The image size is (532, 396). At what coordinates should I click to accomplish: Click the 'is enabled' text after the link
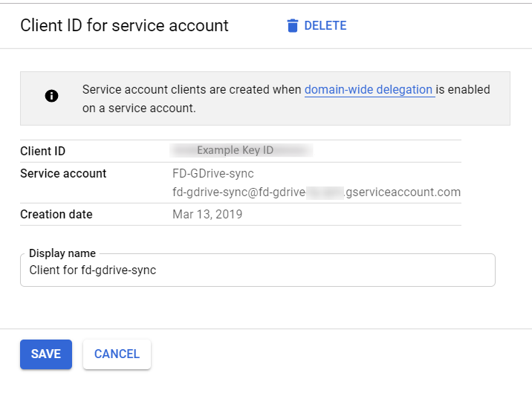(x=463, y=90)
